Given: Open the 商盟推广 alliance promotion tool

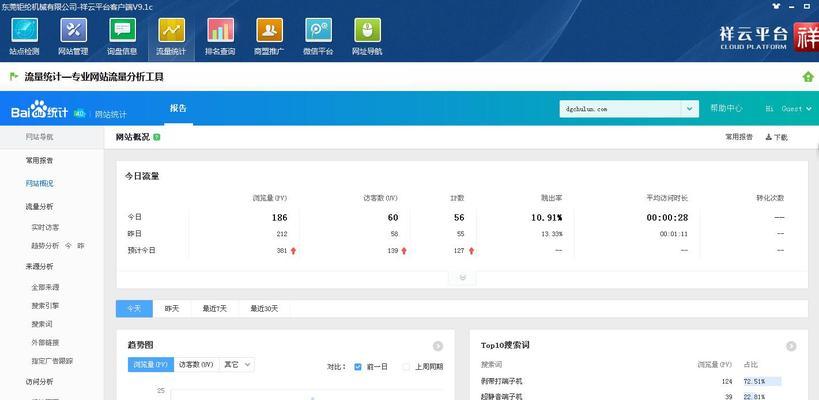Looking at the screenshot, I should (x=269, y=37).
